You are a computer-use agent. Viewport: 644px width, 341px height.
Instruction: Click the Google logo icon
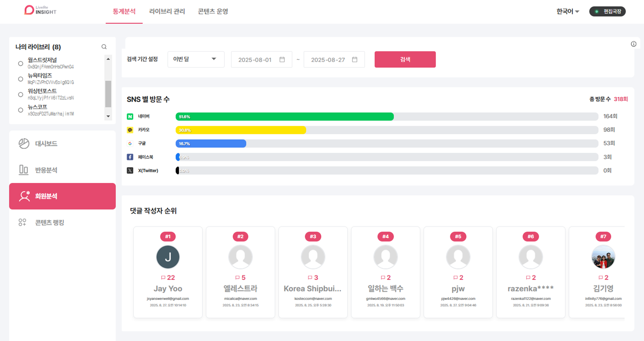point(130,144)
